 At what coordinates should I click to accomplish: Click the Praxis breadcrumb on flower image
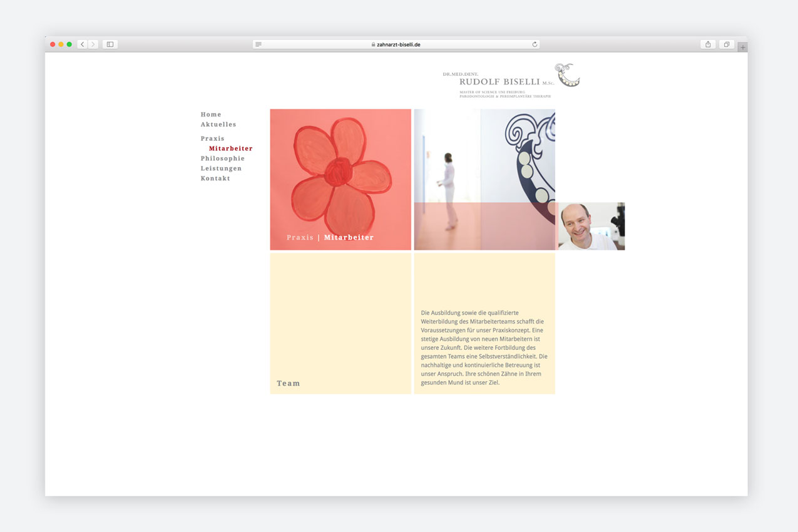(300, 237)
